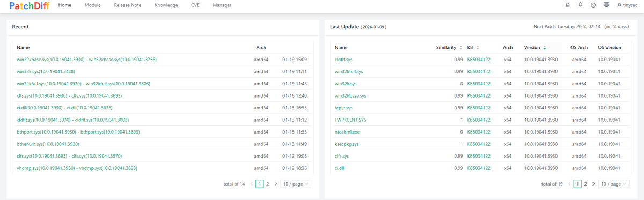Image resolution: width=644 pixels, height=200 pixels.
Task: Go to next page in Last Update pagination
Action: click(593, 184)
